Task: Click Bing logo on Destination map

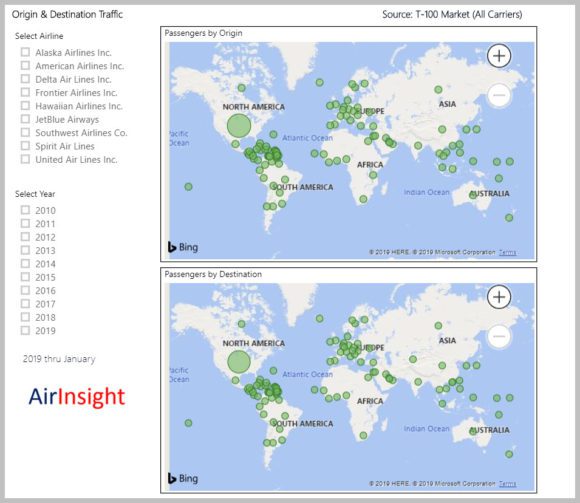Action: [x=183, y=479]
